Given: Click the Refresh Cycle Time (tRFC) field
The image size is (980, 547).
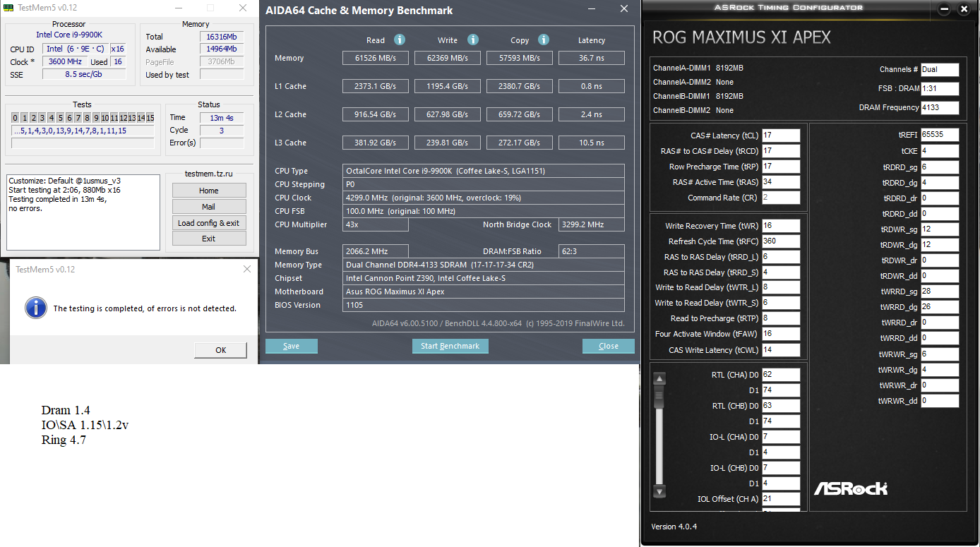Looking at the screenshot, I should click(x=781, y=241).
